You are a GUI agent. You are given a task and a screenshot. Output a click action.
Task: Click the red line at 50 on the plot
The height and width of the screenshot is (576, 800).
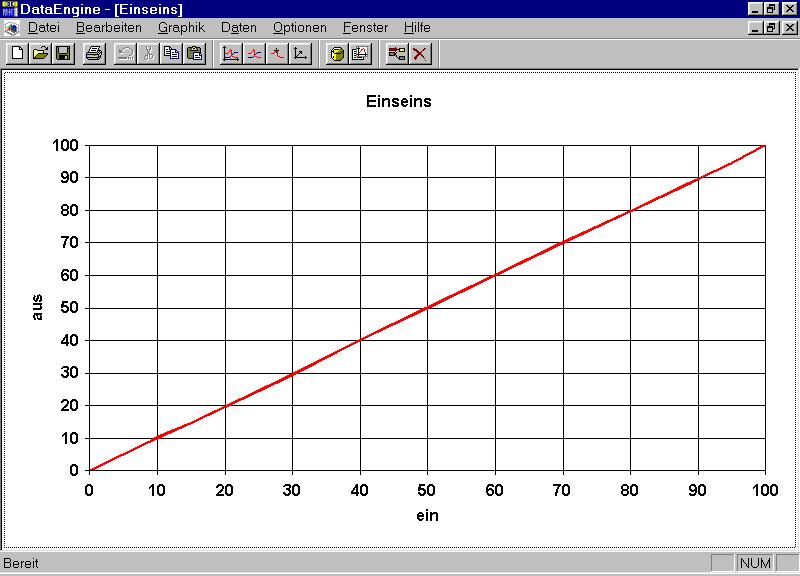(427, 307)
